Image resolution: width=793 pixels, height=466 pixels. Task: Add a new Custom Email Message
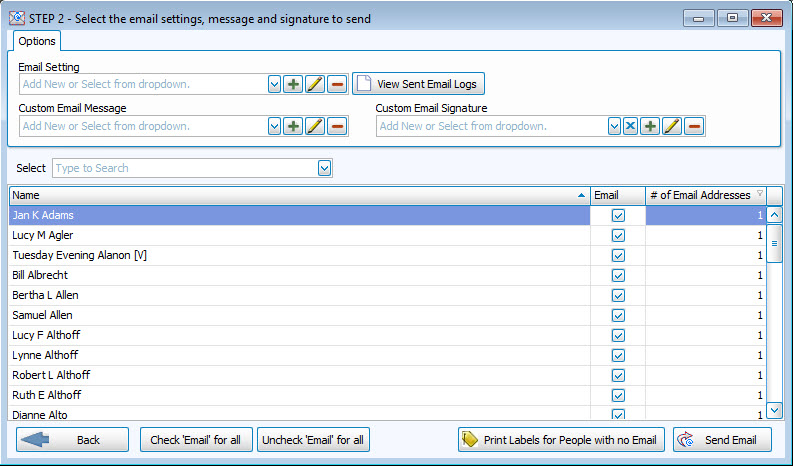click(293, 126)
